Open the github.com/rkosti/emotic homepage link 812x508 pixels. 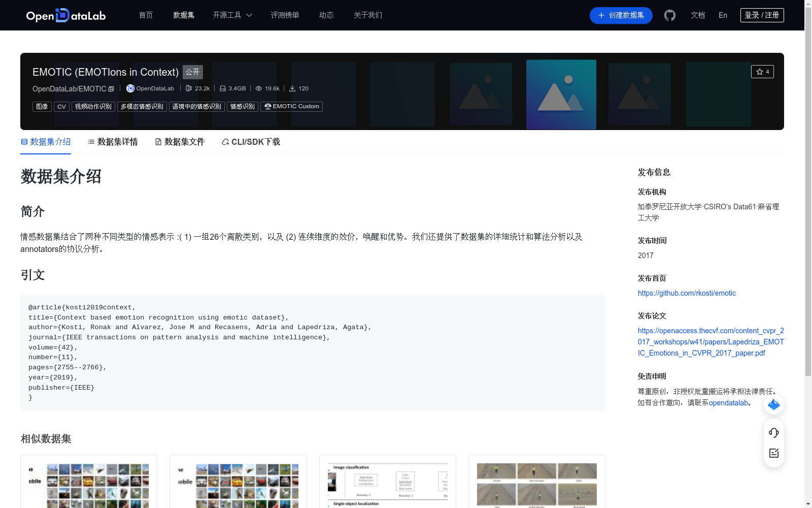pyautogui.click(x=687, y=293)
